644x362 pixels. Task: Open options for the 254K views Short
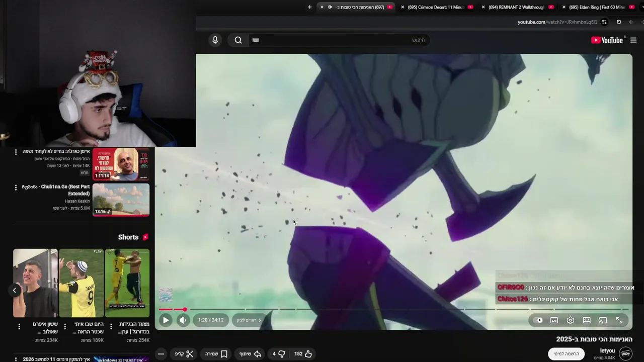tap(111, 327)
